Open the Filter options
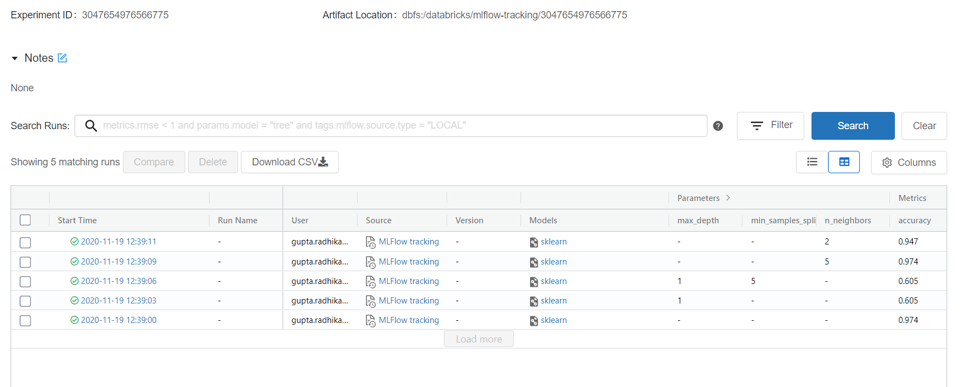Viewport: 980px width, 387px height. click(x=770, y=126)
